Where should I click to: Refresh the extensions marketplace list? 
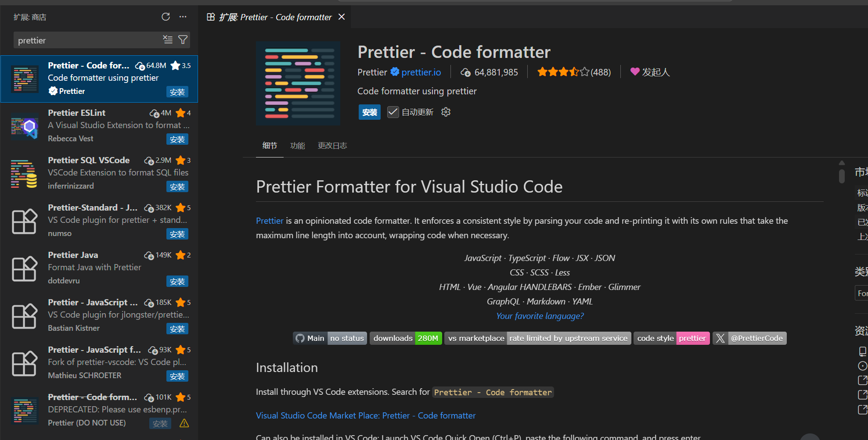[x=166, y=17]
